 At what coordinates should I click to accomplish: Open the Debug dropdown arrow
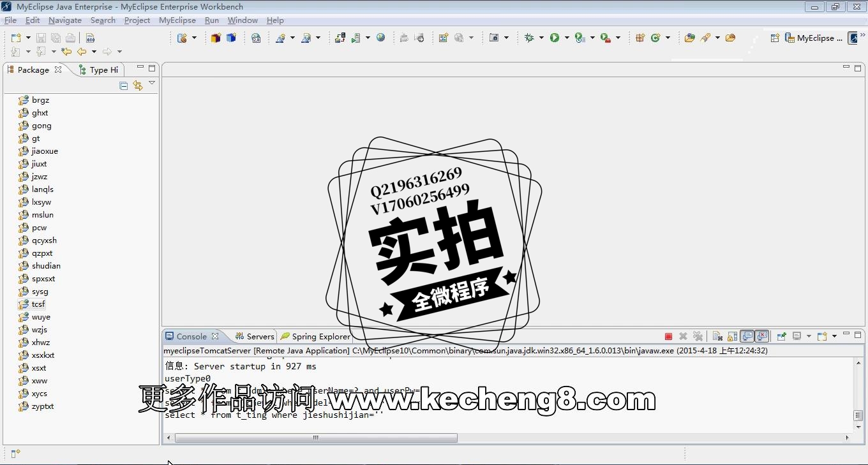[x=541, y=38]
